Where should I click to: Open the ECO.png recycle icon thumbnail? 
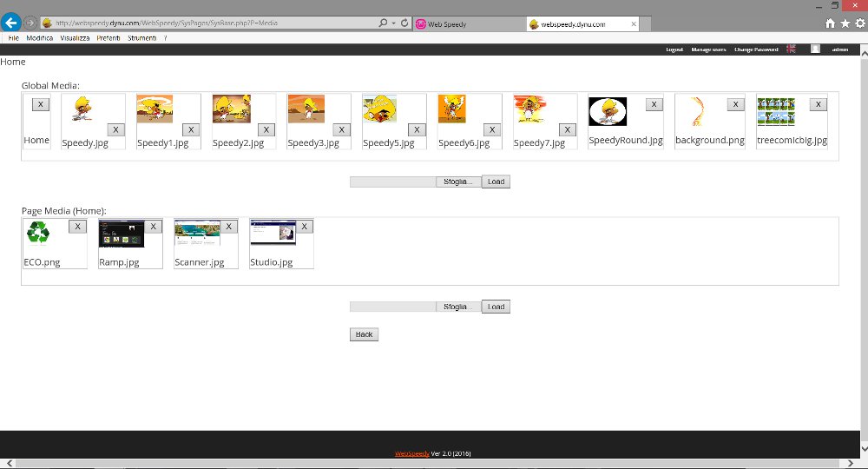pos(38,232)
